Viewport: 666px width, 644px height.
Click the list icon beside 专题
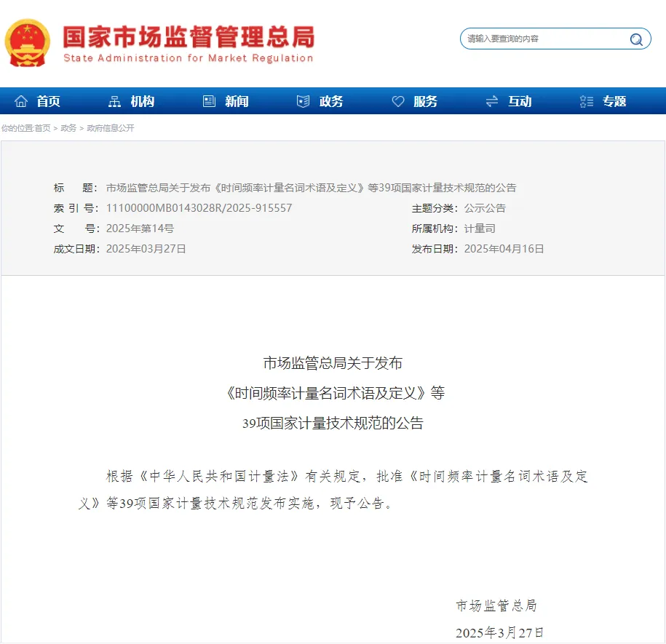(x=587, y=101)
